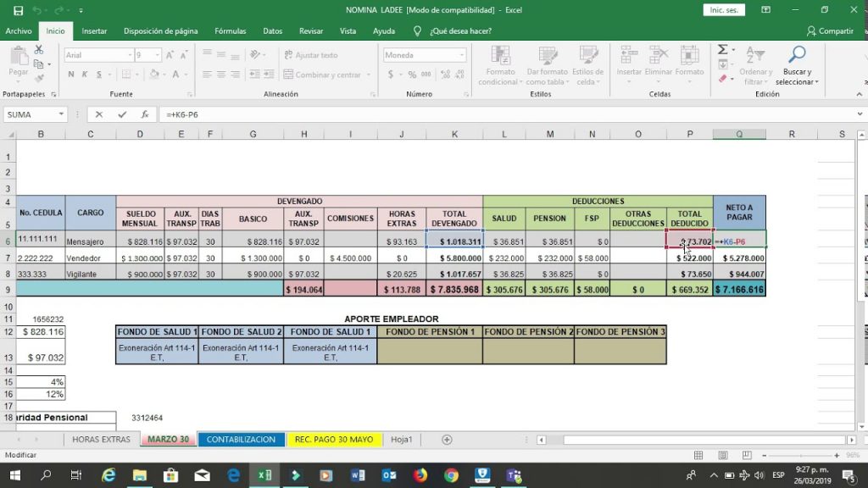868x488 pixels.
Task: Open the Fórmulas ribbon tab
Action: tap(230, 31)
